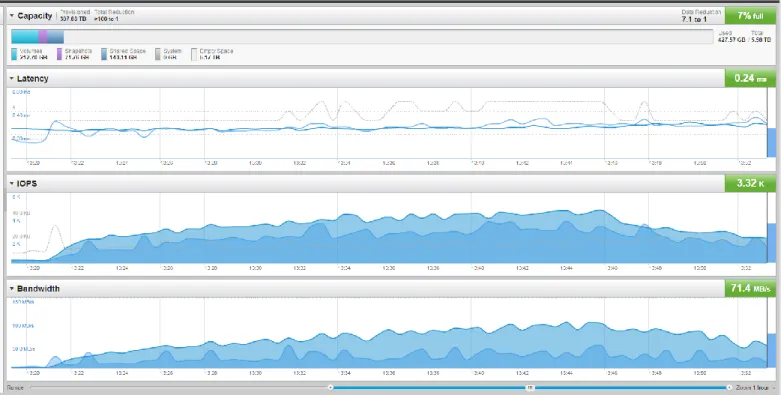This screenshot has height=395, width=781.
Task: Click the Bandwidth section title
Action: tap(38, 289)
